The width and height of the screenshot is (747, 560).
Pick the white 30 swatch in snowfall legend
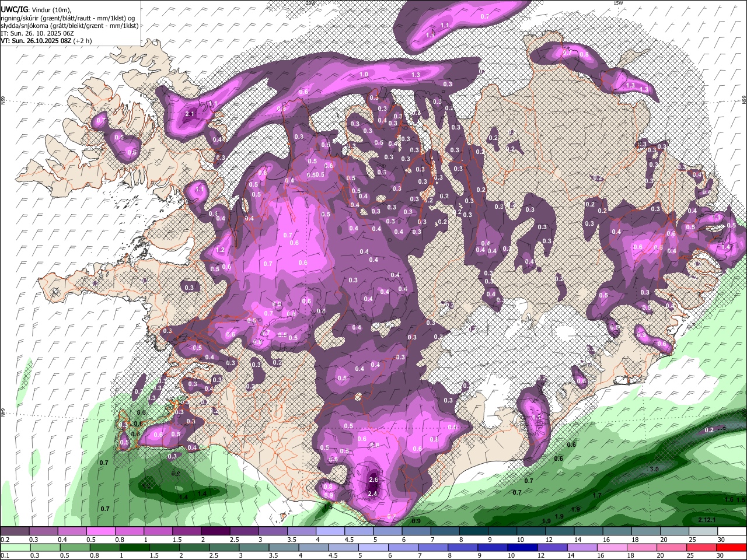point(732,531)
